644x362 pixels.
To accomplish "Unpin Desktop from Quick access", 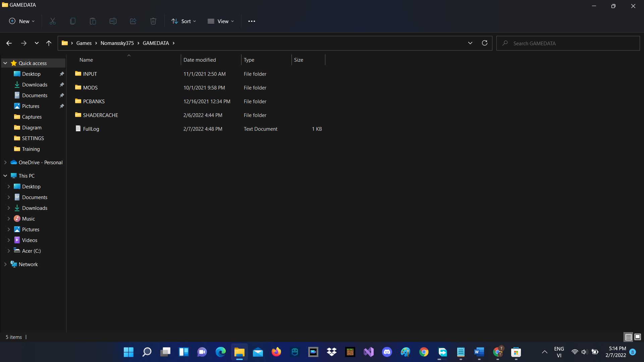I will [62, 74].
